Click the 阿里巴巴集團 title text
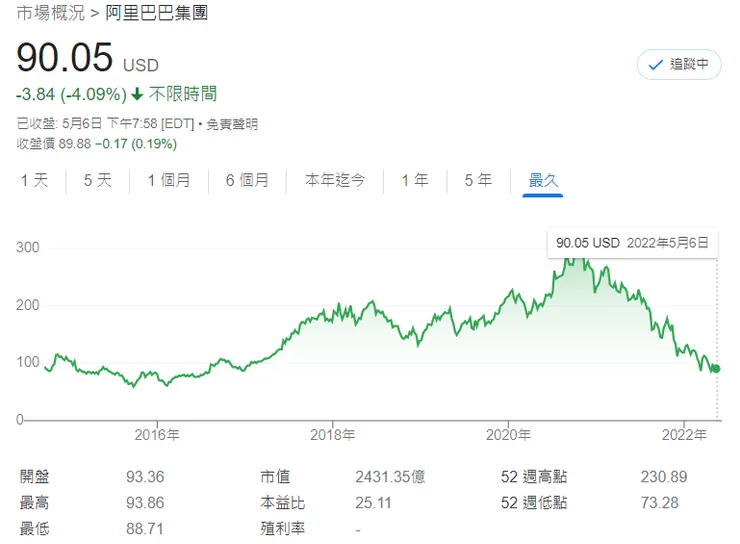 pyautogui.click(x=157, y=13)
